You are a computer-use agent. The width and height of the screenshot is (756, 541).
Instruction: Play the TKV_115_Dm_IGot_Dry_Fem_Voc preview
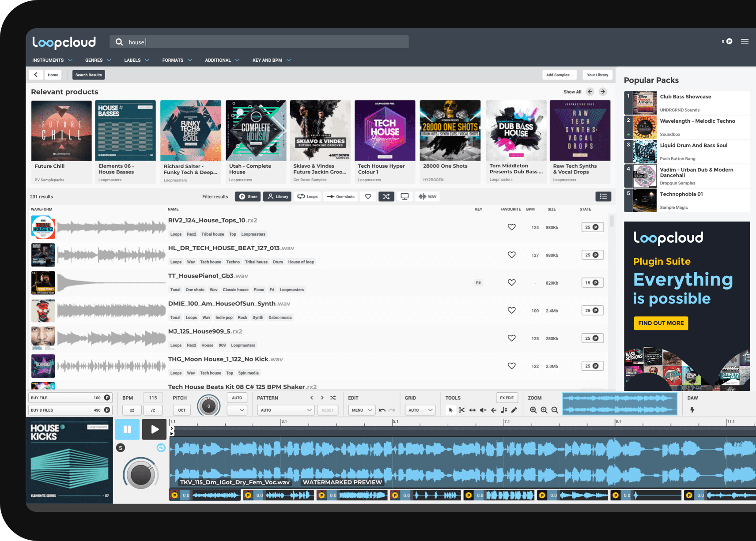pyautogui.click(x=154, y=428)
